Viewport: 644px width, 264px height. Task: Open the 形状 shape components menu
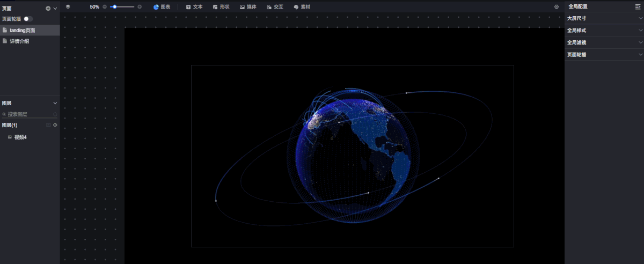tap(221, 7)
